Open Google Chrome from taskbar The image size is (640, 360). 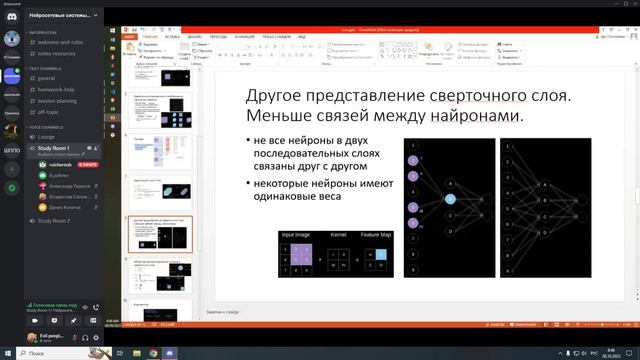click(x=153, y=353)
